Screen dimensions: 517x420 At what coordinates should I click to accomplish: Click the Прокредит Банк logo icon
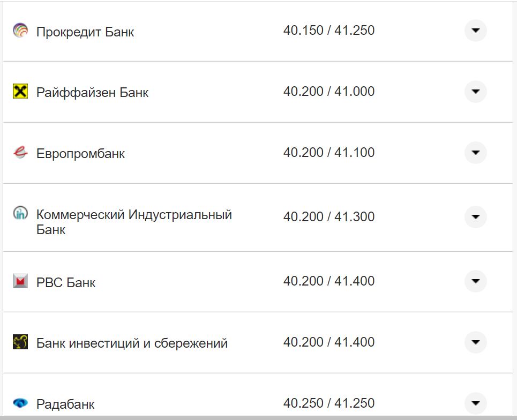(20, 31)
